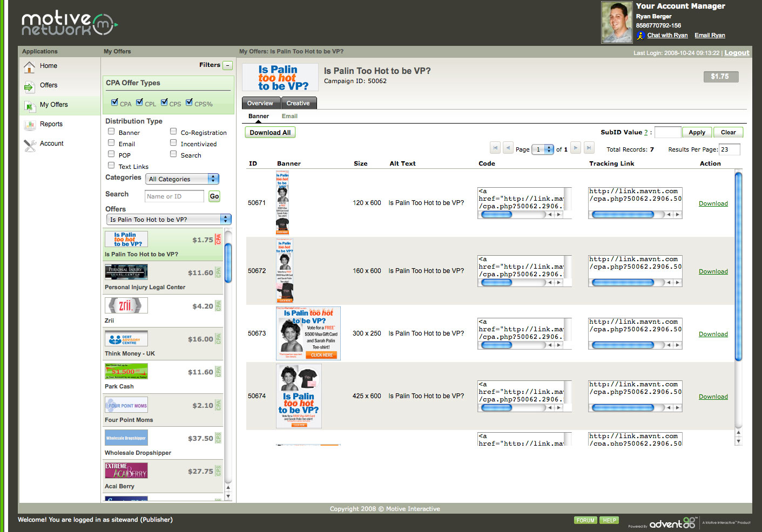
Task: Click the Home house icon
Action: point(29,66)
